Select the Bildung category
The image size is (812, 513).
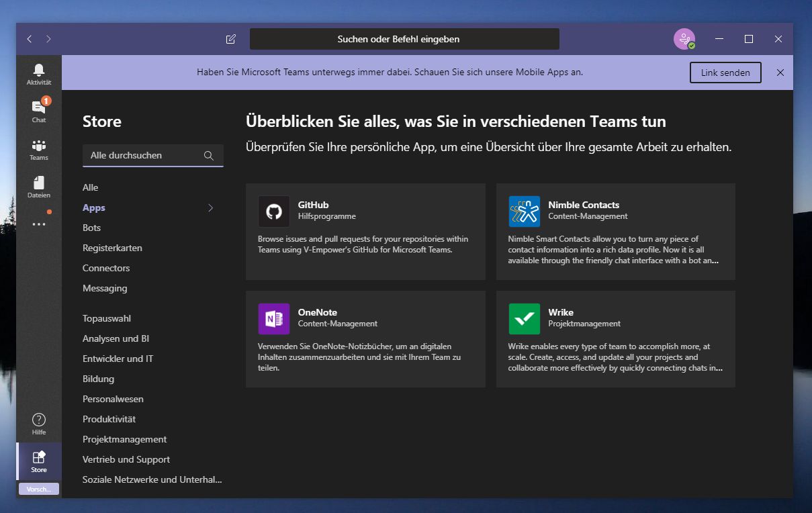98,379
